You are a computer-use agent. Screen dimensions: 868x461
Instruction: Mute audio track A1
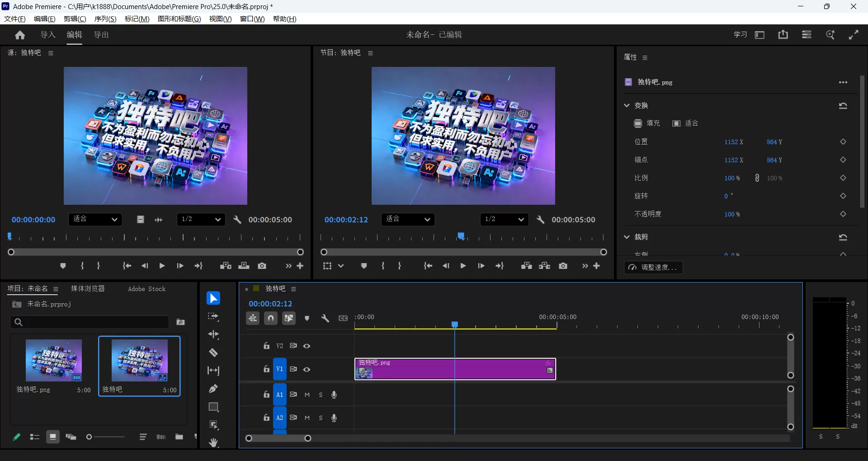(307, 395)
